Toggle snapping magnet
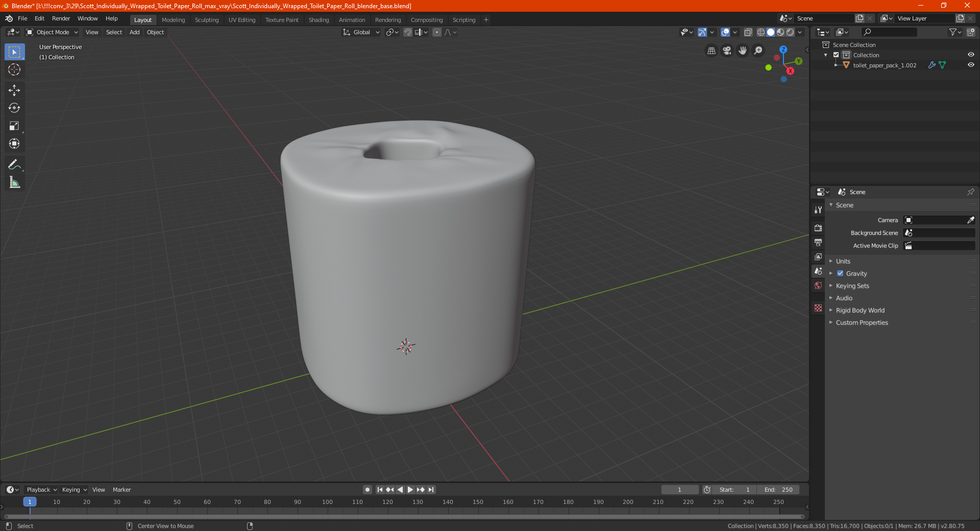This screenshot has height=531, width=980. (x=407, y=32)
